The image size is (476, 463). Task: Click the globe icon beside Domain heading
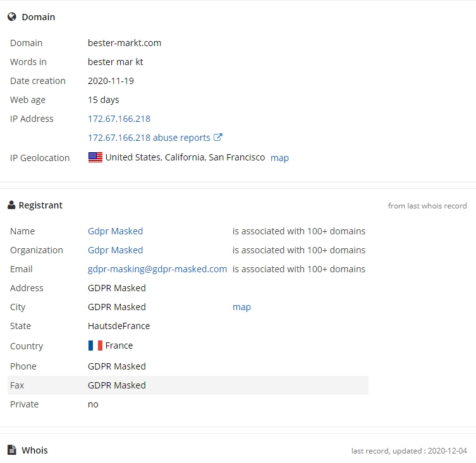pos(12,16)
